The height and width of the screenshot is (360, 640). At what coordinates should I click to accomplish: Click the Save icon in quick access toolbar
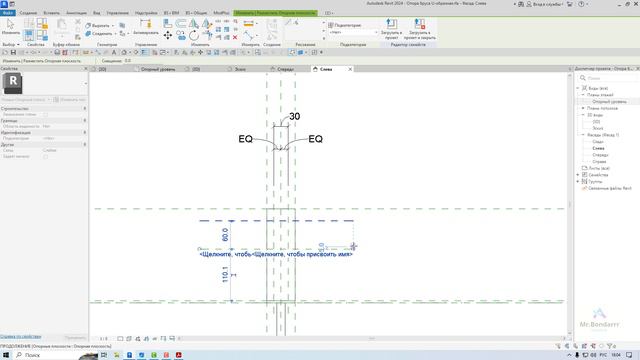13,52
